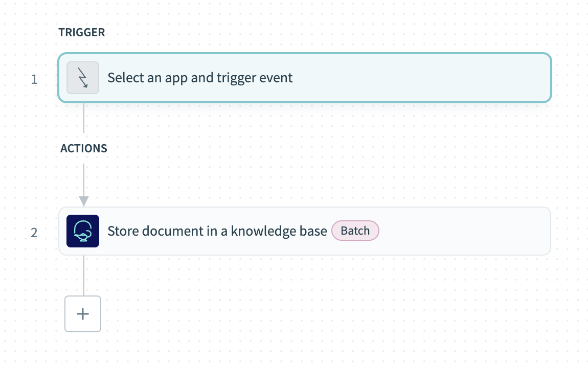The image size is (588, 365).
Task: Click the ACTIONS section label
Action: pos(83,148)
